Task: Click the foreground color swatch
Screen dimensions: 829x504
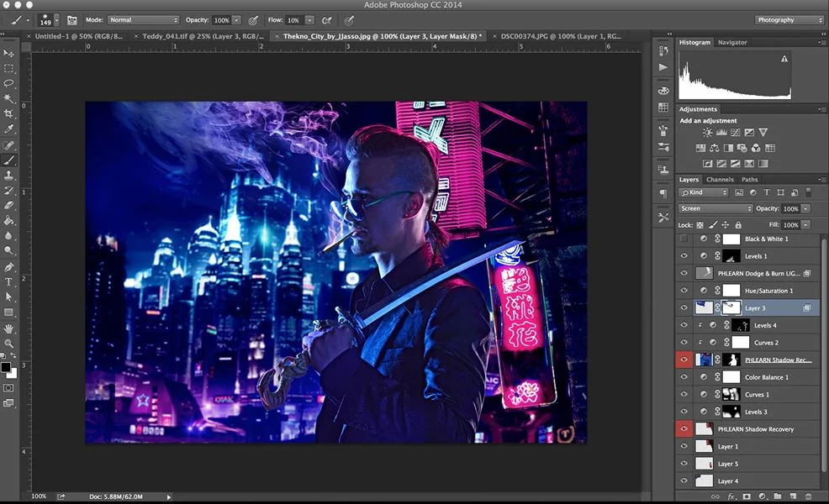Action: click(6, 368)
